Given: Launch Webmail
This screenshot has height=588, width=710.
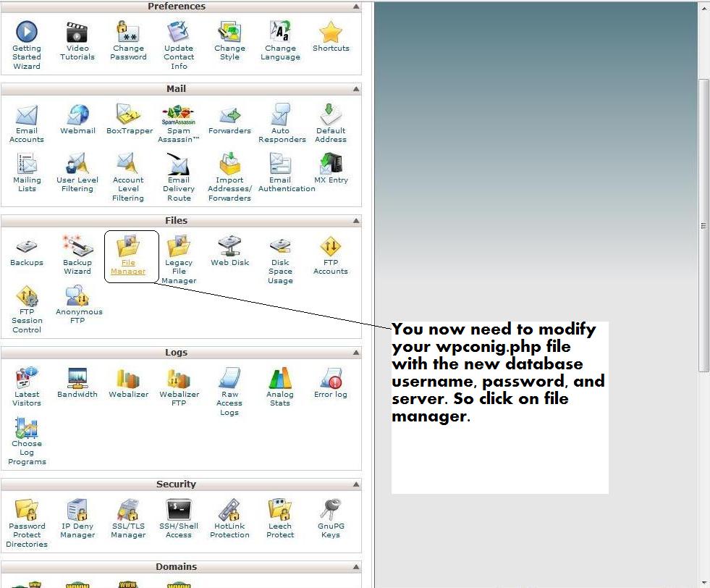Looking at the screenshot, I should tap(77, 119).
